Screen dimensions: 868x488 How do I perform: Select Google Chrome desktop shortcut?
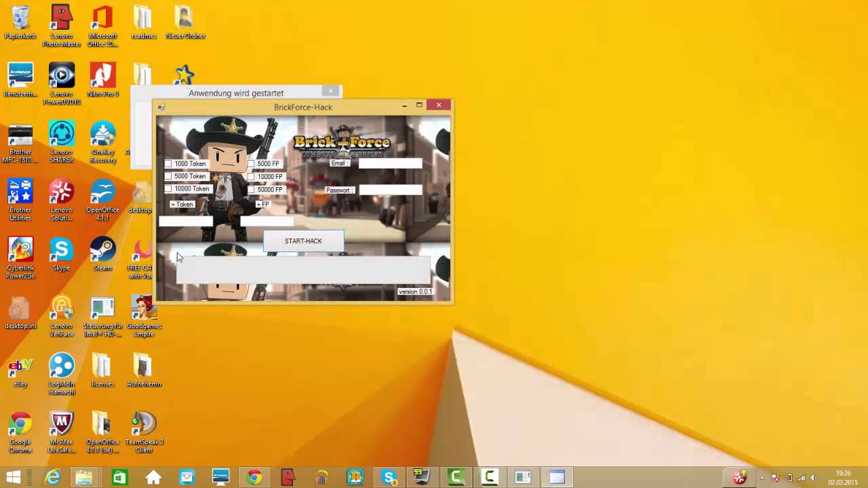20,432
